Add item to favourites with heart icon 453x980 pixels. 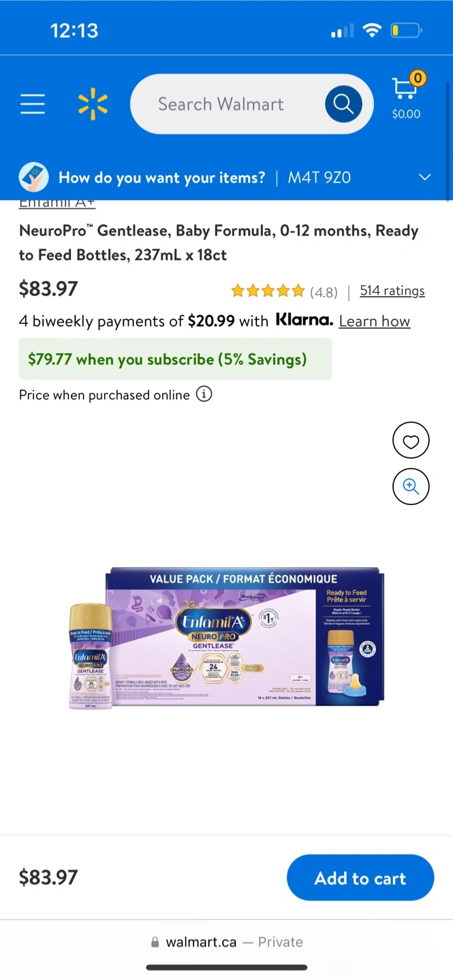point(411,440)
